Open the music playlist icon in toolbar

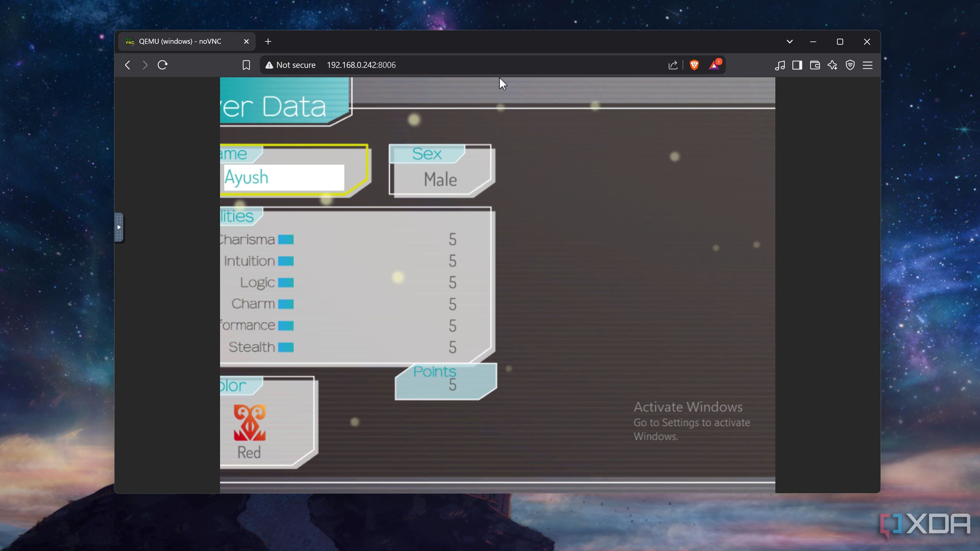point(780,65)
